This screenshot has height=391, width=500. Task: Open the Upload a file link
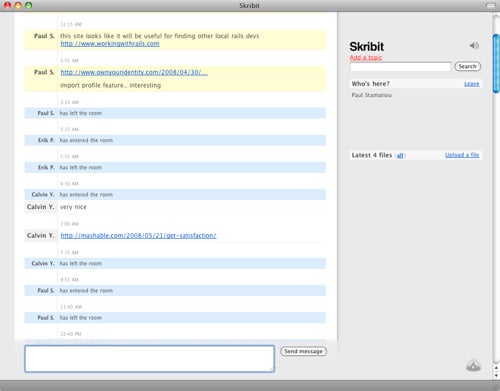[x=462, y=155]
